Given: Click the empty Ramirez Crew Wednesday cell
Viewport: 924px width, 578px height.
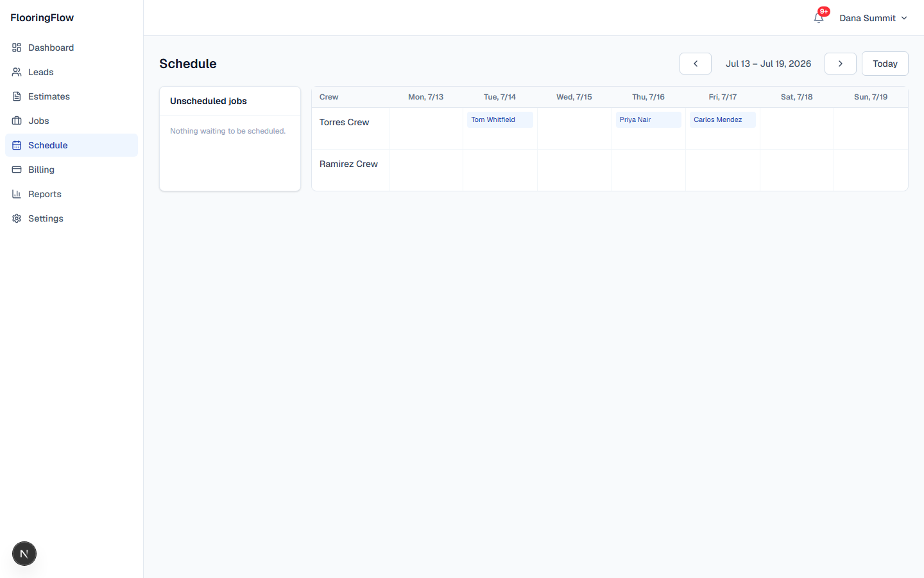Looking at the screenshot, I should pos(574,170).
